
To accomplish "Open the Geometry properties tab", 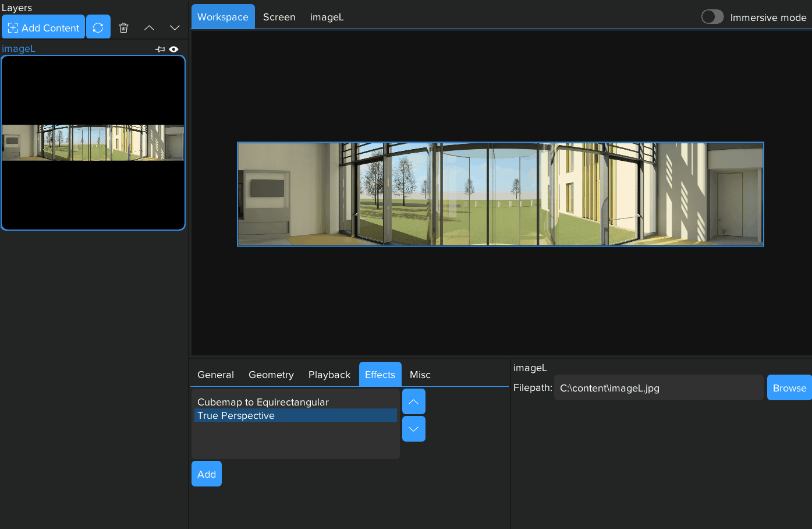I will [x=271, y=375].
